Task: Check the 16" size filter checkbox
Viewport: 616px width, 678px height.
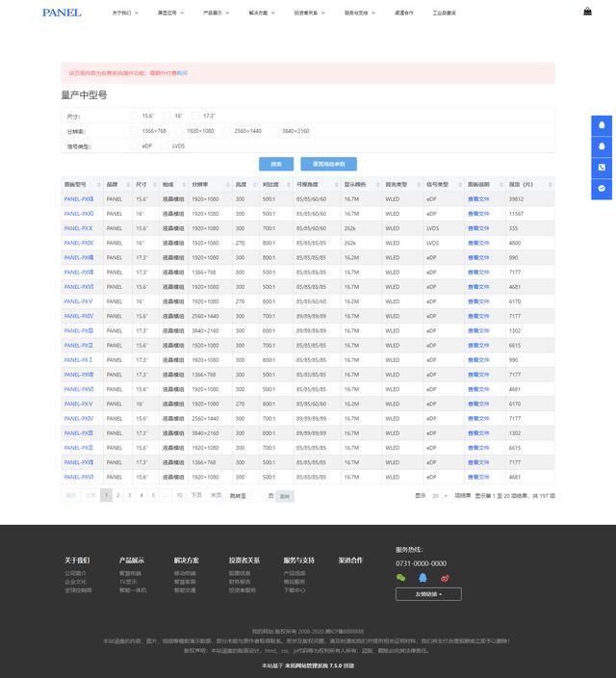Action: tap(167, 116)
